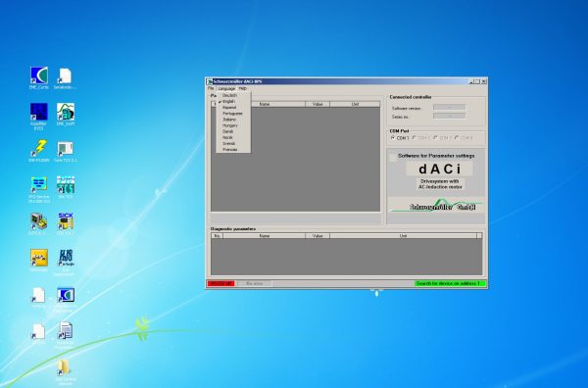Set language to Italiano
Viewport: 588px width, 388px height.
(x=233, y=120)
